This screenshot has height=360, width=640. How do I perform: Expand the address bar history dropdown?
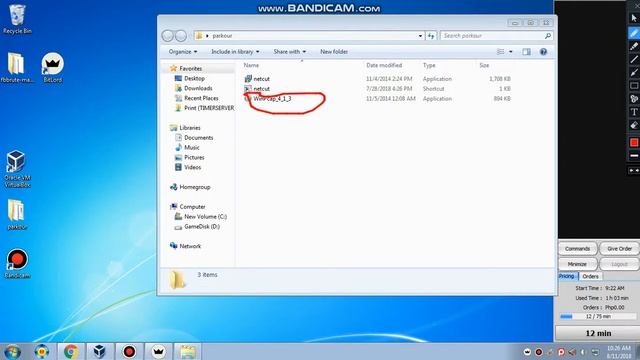(x=420, y=36)
